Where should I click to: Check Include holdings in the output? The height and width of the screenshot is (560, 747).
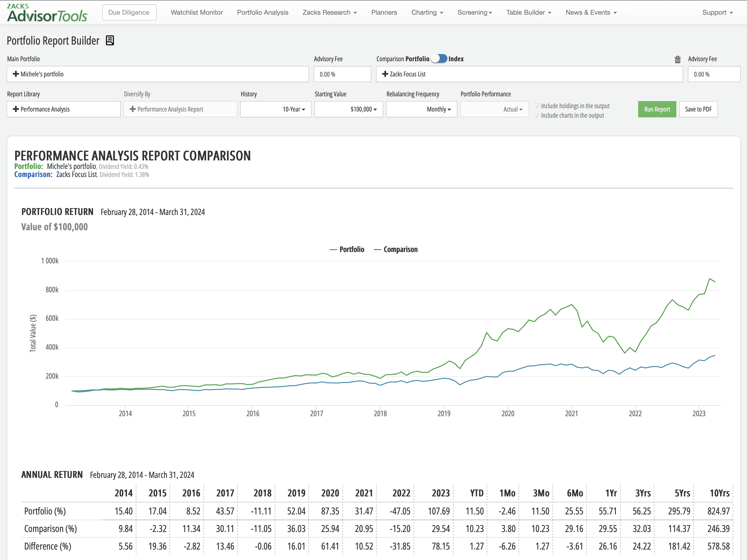click(537, 106)
